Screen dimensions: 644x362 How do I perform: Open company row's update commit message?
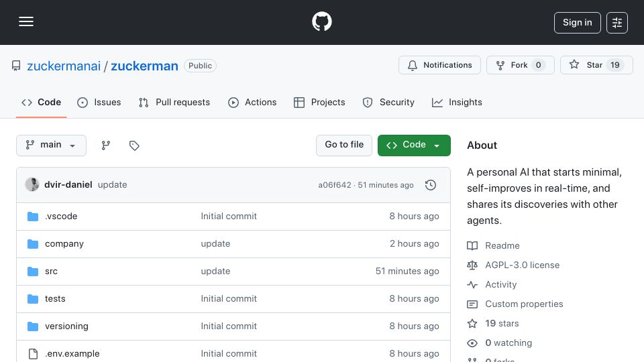[215, 244]
